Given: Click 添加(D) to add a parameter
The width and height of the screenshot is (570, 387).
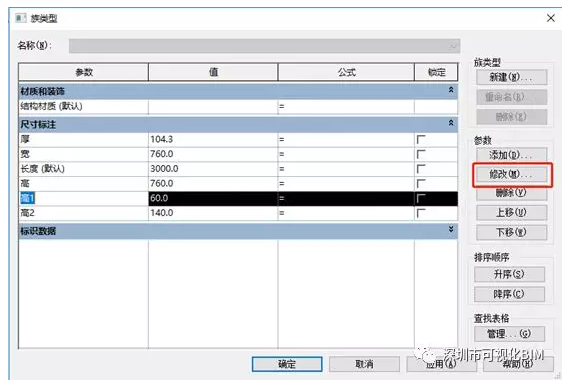Looking at the screenshot, I should 511,155.
